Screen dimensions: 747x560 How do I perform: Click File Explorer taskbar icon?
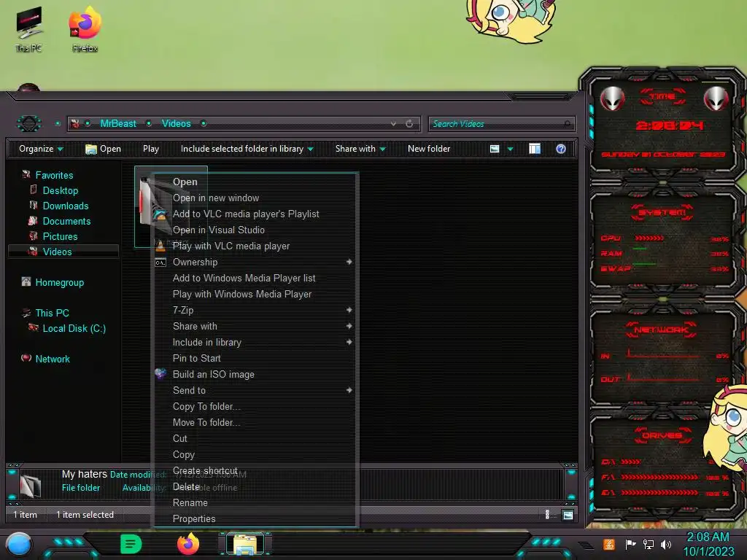click(x=245, y=545)
